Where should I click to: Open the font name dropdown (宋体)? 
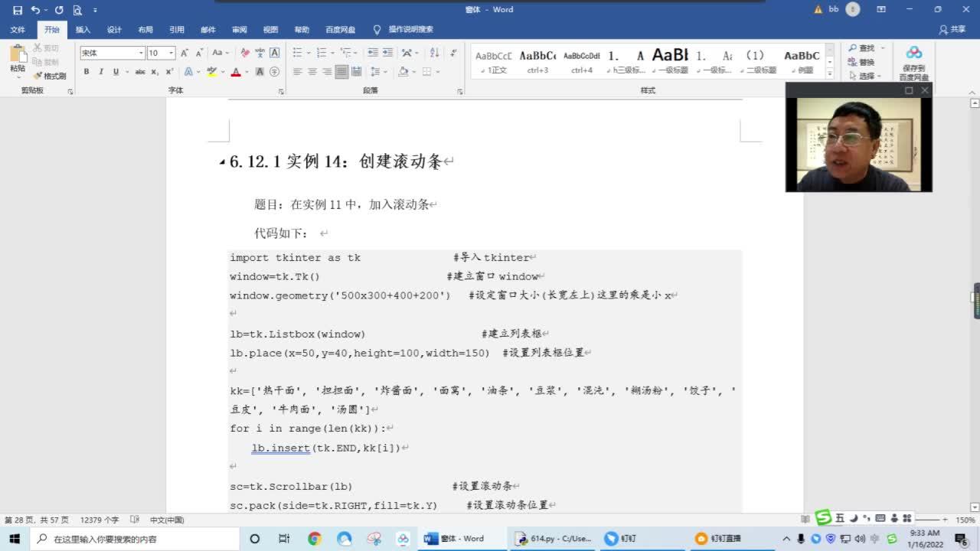point(141,53)
